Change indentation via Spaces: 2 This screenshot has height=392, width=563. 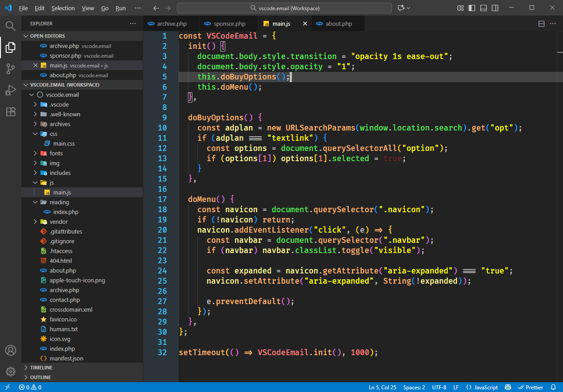tap(414, 387)
